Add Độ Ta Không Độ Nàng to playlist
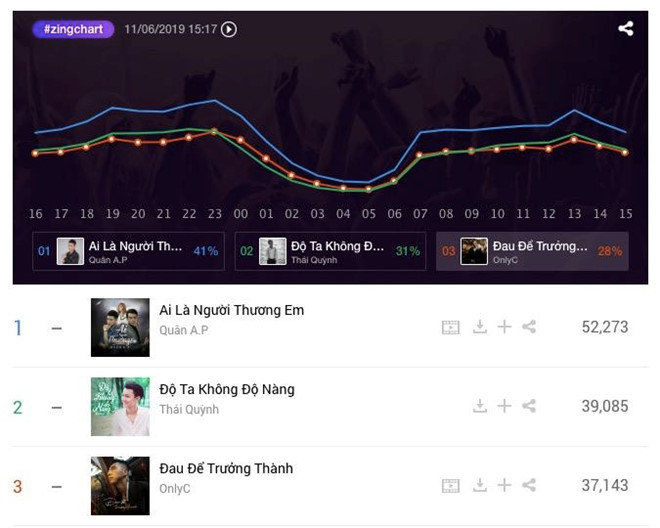The image size is (660, 528). (504, 406)
